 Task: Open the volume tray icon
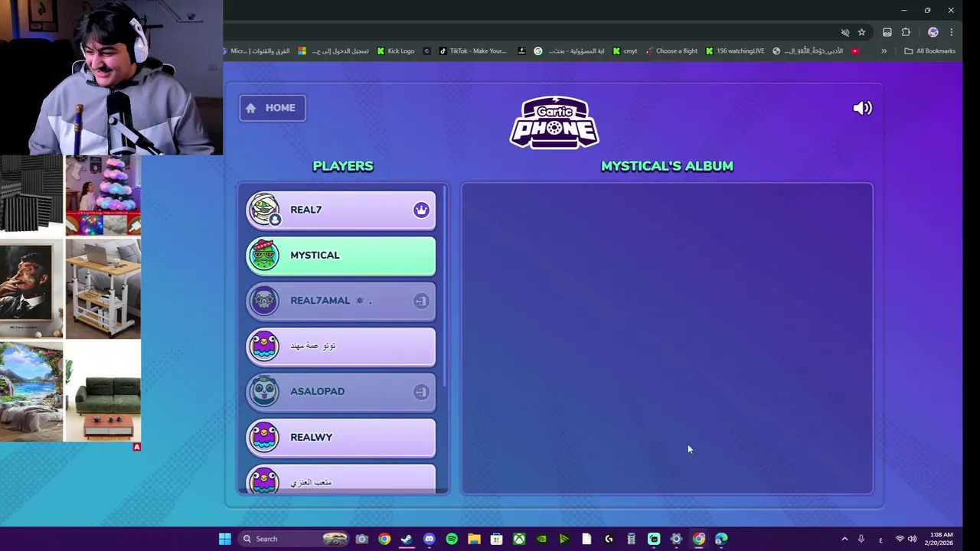coord(912,539)
